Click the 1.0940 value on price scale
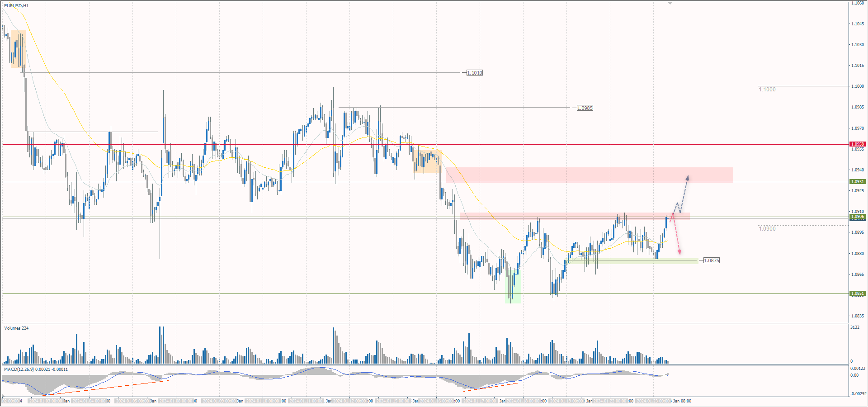868x407 pixels. (x=858, y=170)
